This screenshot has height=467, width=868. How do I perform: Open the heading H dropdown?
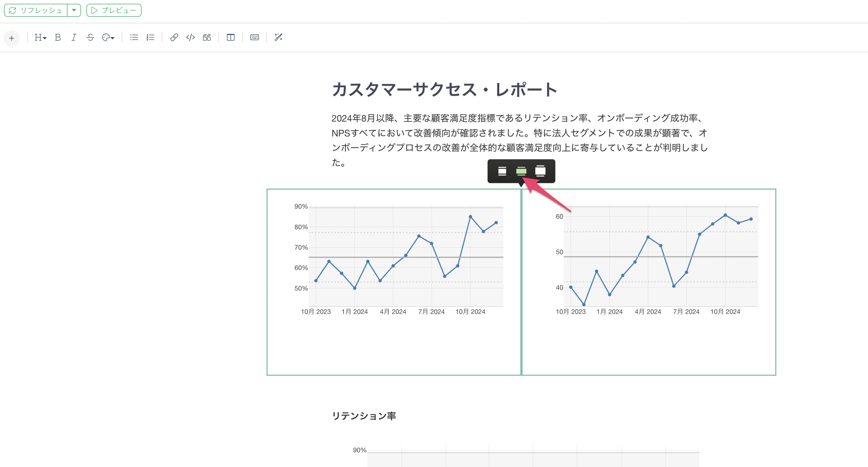[40, 37]
